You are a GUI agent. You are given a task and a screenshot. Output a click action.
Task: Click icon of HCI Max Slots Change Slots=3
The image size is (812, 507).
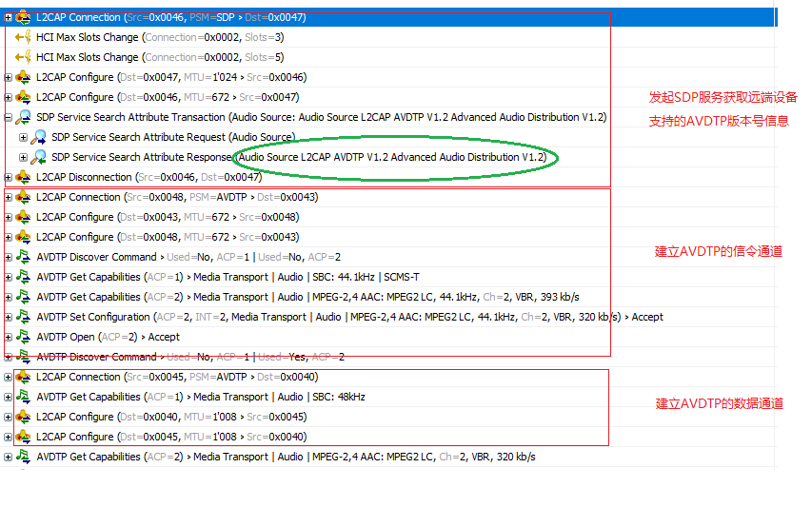(23, 37)
